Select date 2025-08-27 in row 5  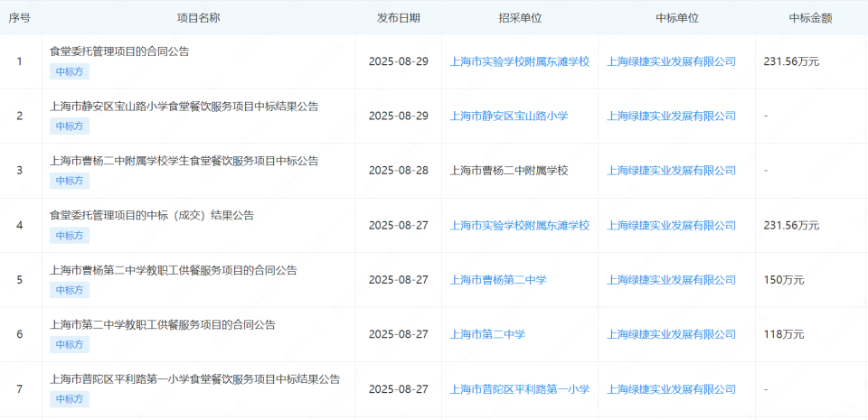tap(399, 280)
